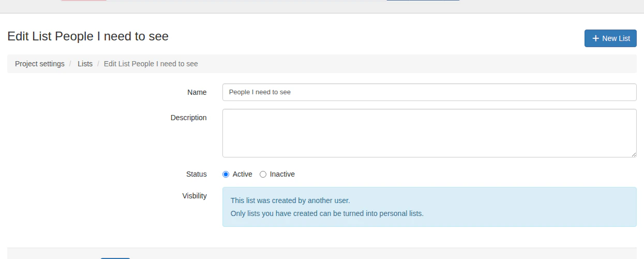Viewport: 644px width, 259px height.
Task: Select the Active status radio button
Action: pos(226,175)
